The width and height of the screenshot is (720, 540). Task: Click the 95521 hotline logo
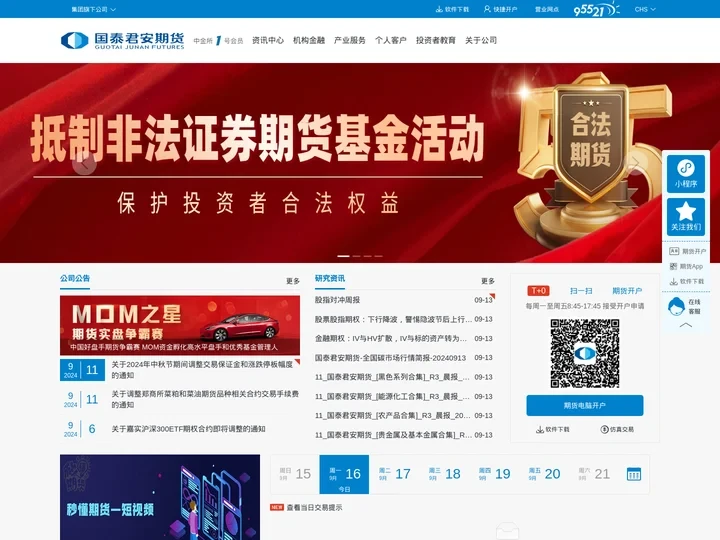click(596, 9)
